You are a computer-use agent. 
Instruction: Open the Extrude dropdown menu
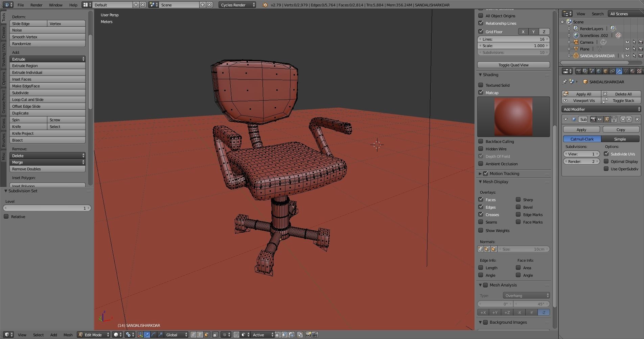47,59
